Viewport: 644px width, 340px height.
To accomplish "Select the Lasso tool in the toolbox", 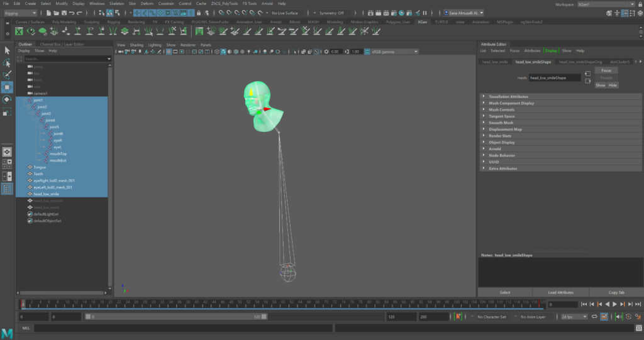I will click(7, 63).
